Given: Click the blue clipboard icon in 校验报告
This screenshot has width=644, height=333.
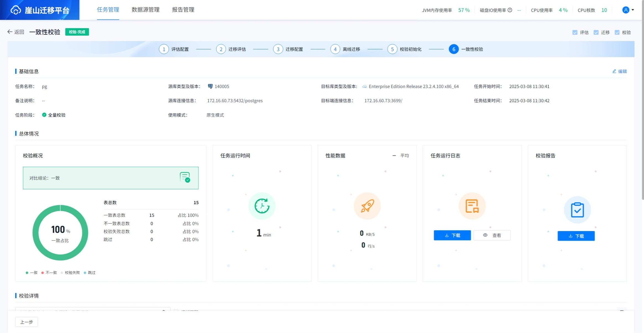Looking at the screenshot, I should point(577,210).
